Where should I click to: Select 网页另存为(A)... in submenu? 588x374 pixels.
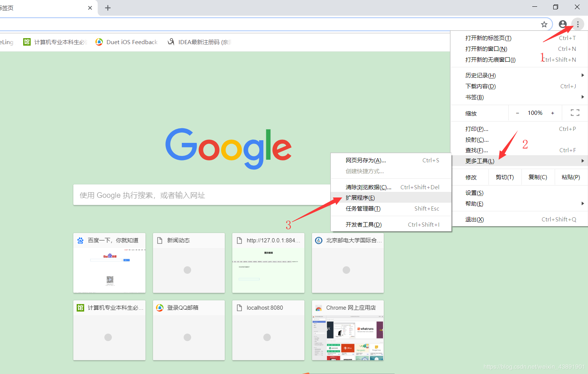coord(391,160)
